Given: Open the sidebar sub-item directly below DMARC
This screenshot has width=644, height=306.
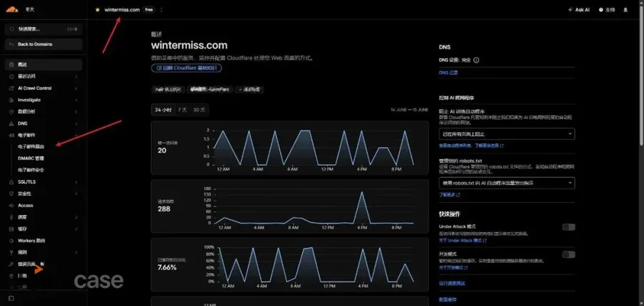Looking at the screenshot, I should [31, 170].
